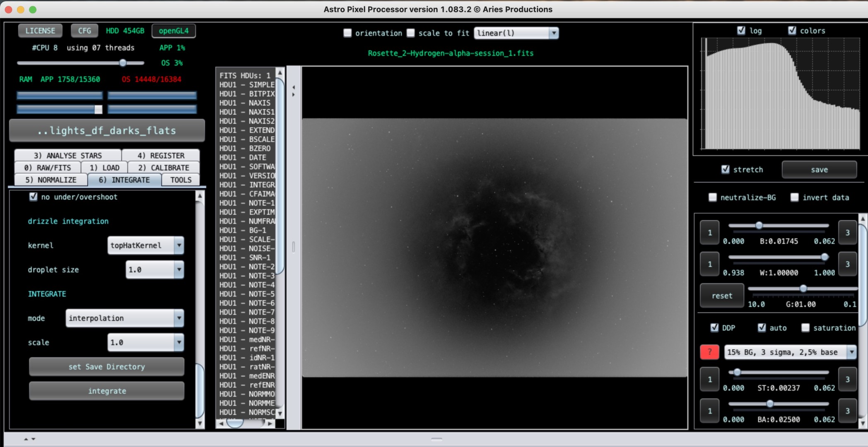Enable the neutralize-BG checkbox
Viewport: 868px width, 447px height.
click(712, 197)
